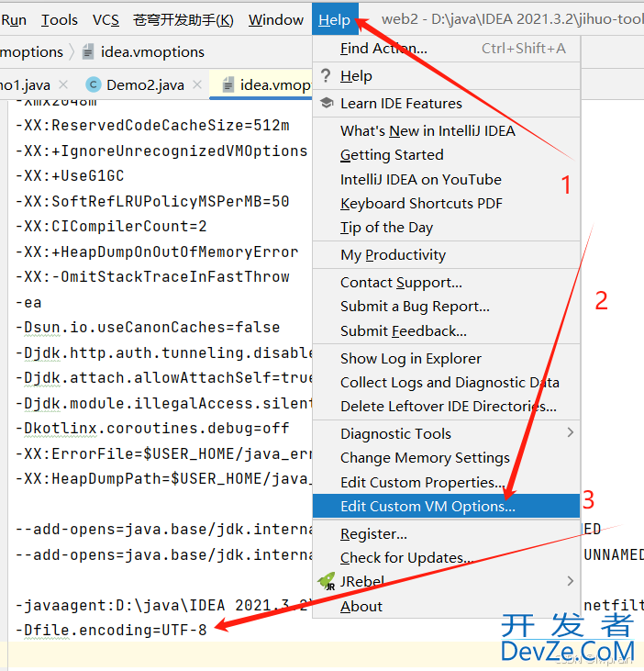This screenshot has width=644, height=671.
Task: Open Keyboard Shortcuts PDF
Action: click(446, 203)
